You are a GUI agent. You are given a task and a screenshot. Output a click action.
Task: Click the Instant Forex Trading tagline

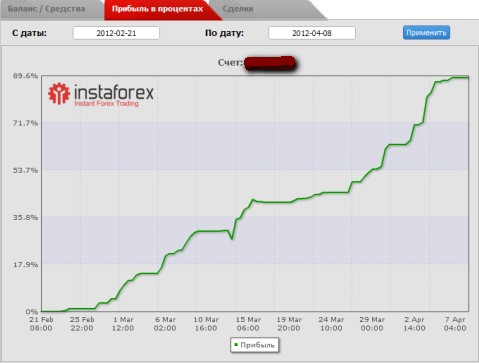pos(106,104)
